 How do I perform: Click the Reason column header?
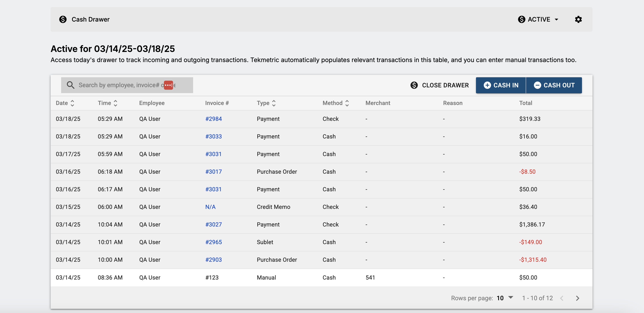[453, 103]
